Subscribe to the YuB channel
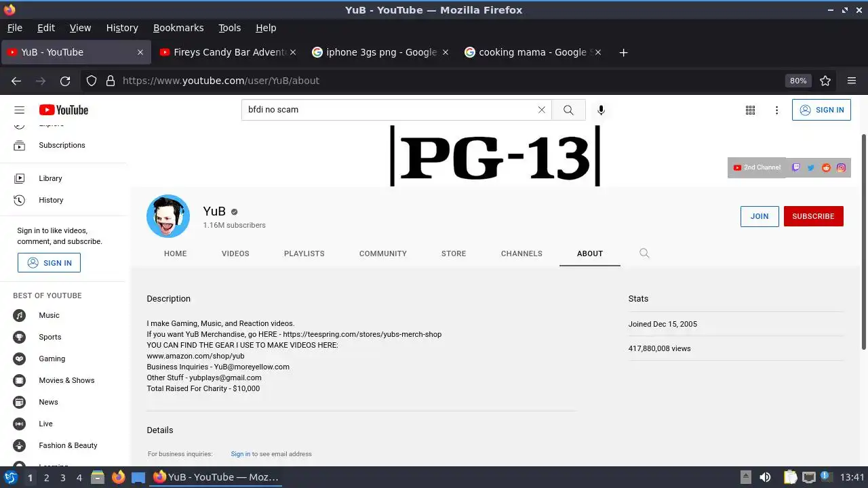 [813, 216]
